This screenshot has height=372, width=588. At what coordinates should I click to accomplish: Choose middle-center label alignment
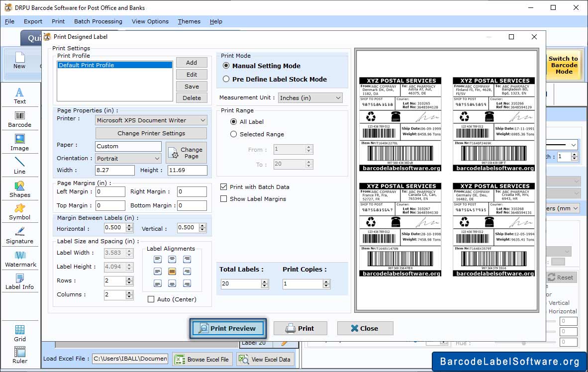point(172,272)
